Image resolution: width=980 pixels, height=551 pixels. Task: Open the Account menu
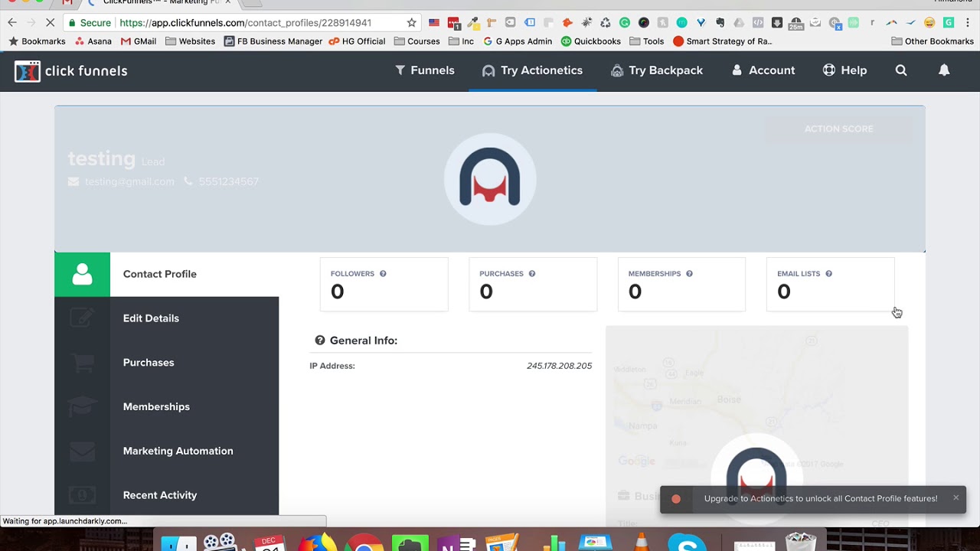coord(763,70)
